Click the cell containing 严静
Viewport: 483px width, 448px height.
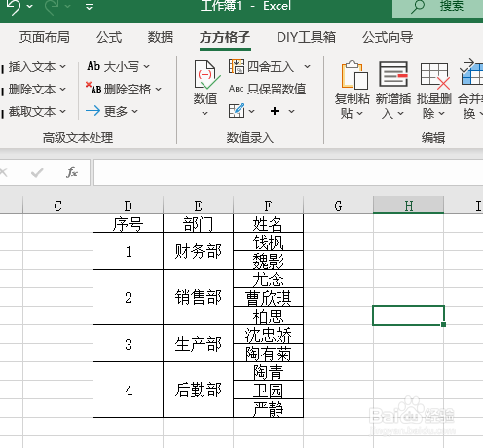pos(268,408)
